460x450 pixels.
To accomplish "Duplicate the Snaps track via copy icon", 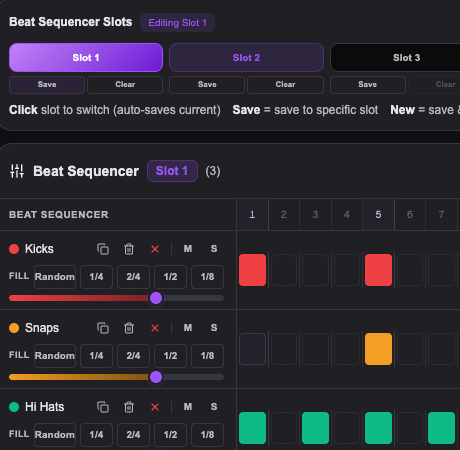I will point(103,328).
